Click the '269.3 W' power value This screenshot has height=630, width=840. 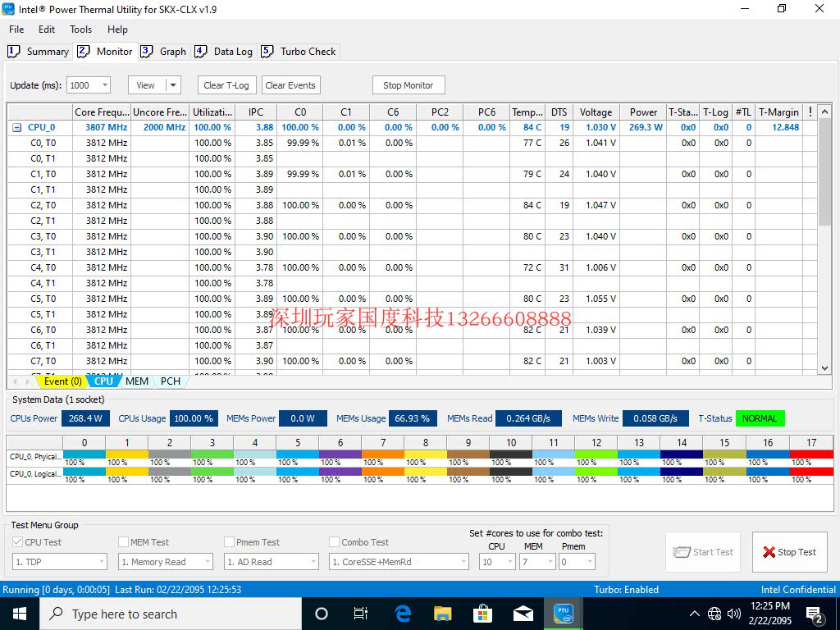coord(646,127)
